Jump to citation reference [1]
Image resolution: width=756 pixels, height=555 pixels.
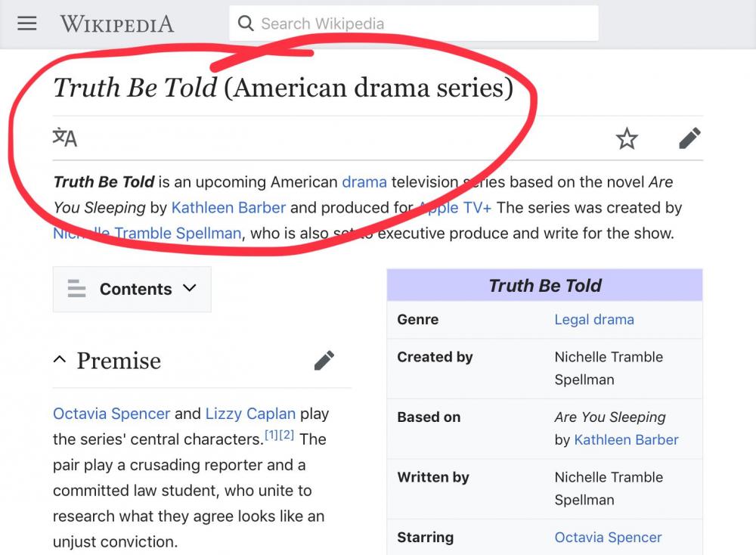point(271,435)
